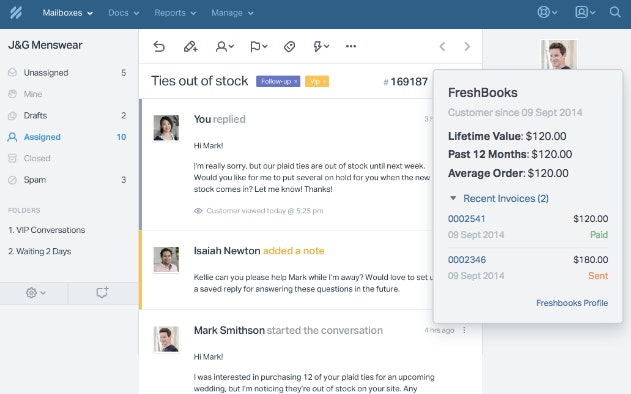631x394 pixels.
Task: Open the status flag dropdown
Action: [x=259, y=47]
